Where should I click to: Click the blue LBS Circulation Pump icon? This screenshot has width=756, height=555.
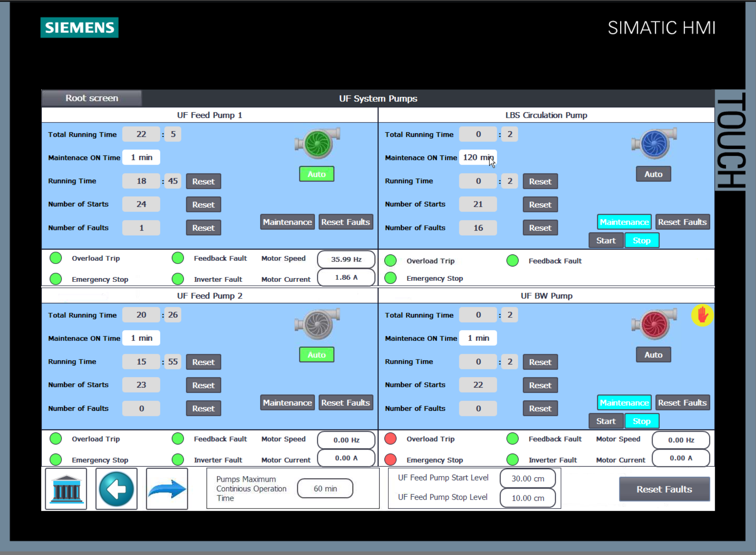click(654, 144)
